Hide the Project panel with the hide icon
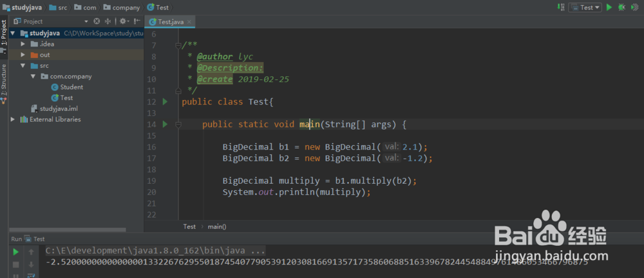644x278 pixels. [x=137, y=21]
